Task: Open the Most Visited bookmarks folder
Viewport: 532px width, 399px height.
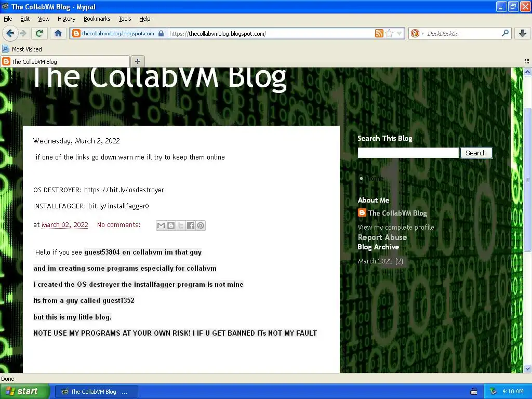Action: coord(22,49)
